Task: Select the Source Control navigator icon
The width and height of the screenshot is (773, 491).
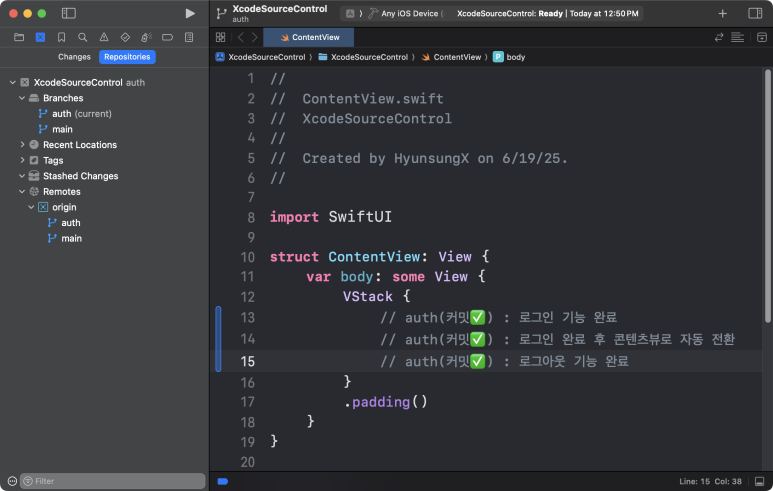Action: point(40,37)
